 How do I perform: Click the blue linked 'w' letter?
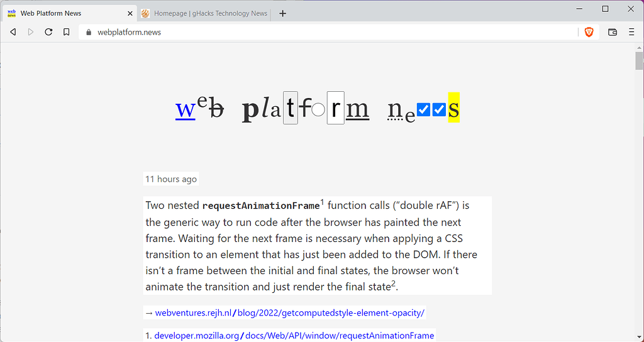tap(186, 109)
